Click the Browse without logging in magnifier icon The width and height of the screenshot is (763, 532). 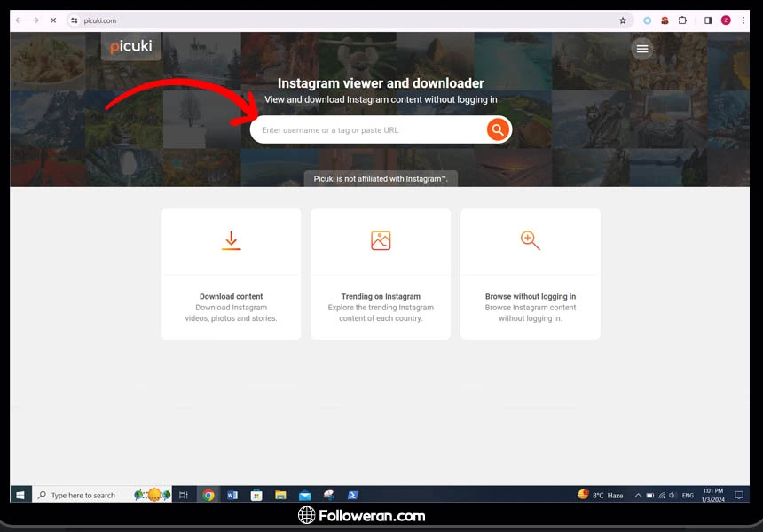point(530,240)
